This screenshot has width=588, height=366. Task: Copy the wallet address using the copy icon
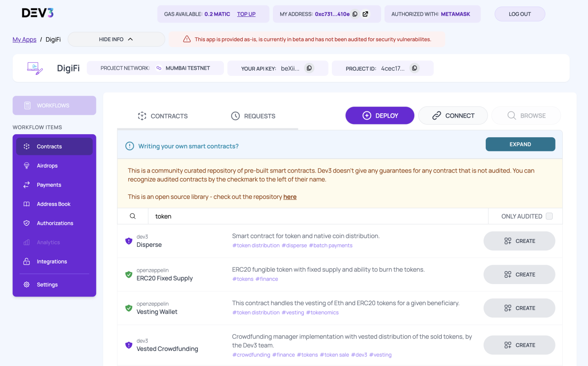(354, 14)
